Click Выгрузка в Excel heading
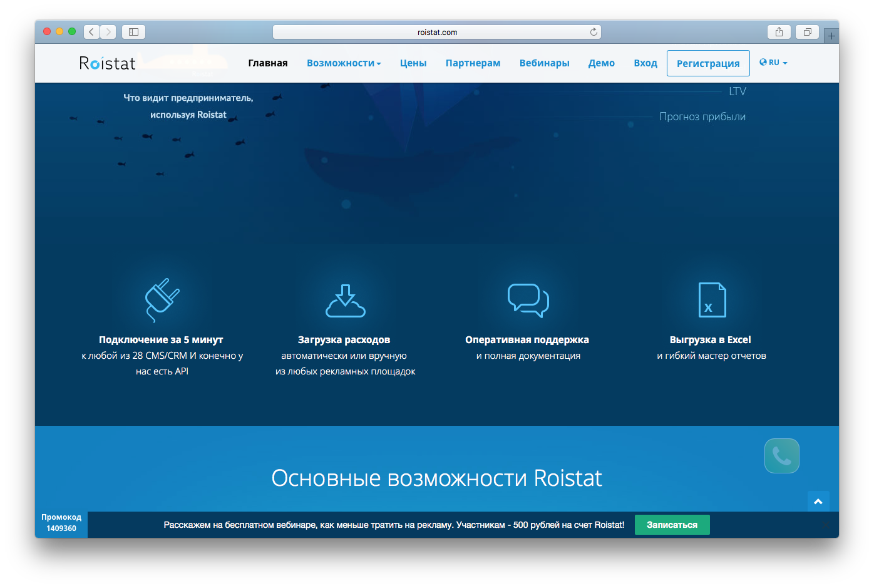The image size is (874, 588). tap(711, 340)
